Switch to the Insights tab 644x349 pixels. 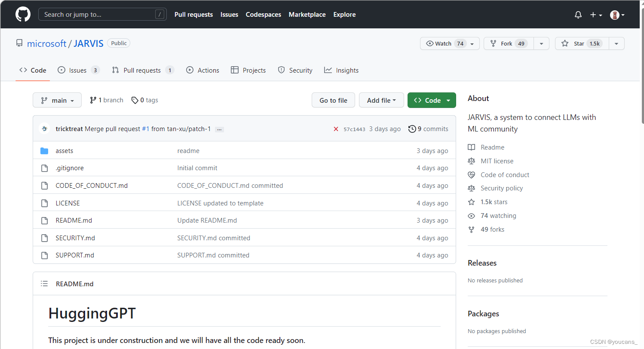coord(341,70)
